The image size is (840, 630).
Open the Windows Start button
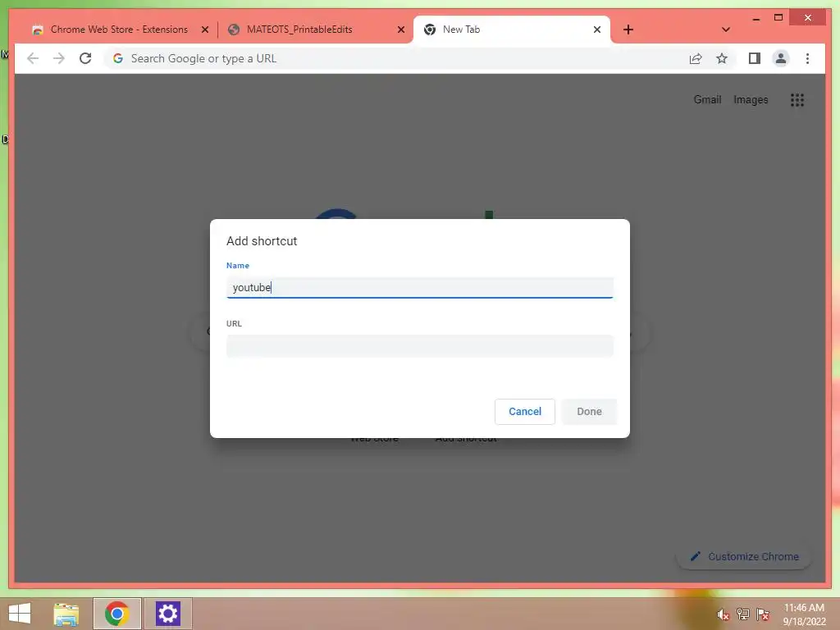click(x=20, y=614)
